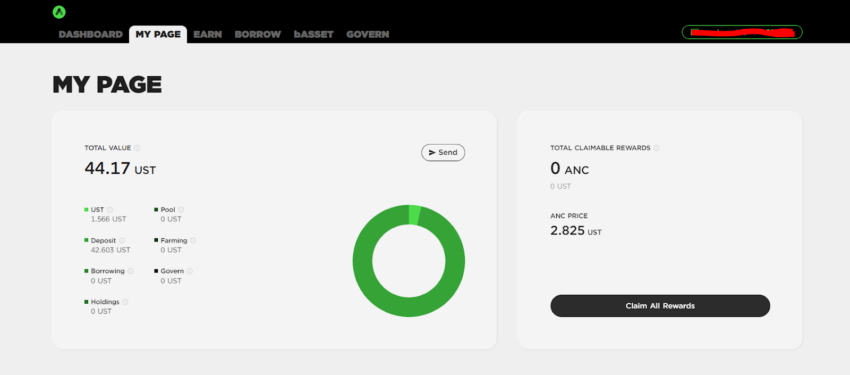Click info icon beside UST label
The width and height of the screenshot is (850, 375).
tap(110, 210)
